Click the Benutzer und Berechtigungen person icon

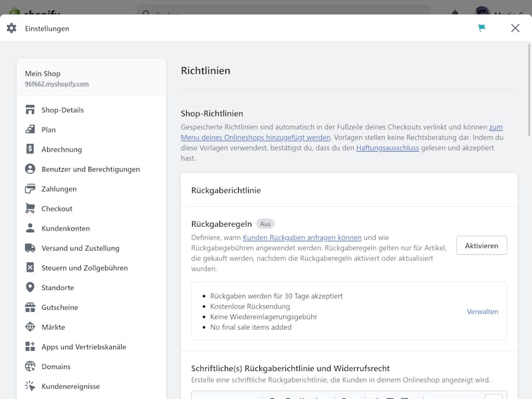[x=30, y=169]
